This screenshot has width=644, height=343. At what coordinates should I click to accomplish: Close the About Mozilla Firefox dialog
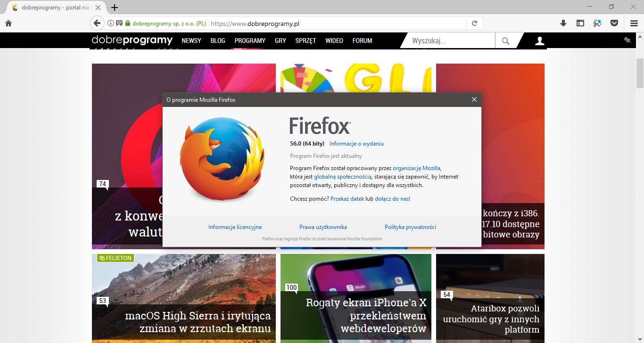(474, 99)
